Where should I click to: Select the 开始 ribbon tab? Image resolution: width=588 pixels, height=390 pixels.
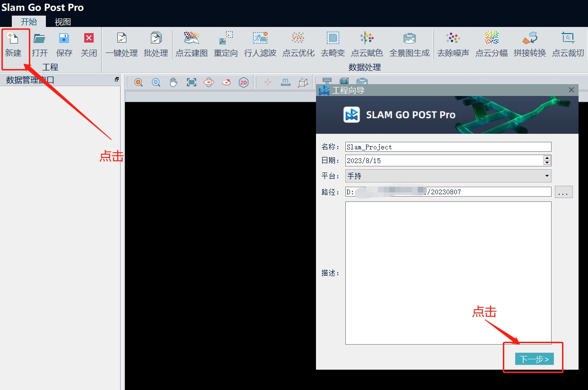29,22
